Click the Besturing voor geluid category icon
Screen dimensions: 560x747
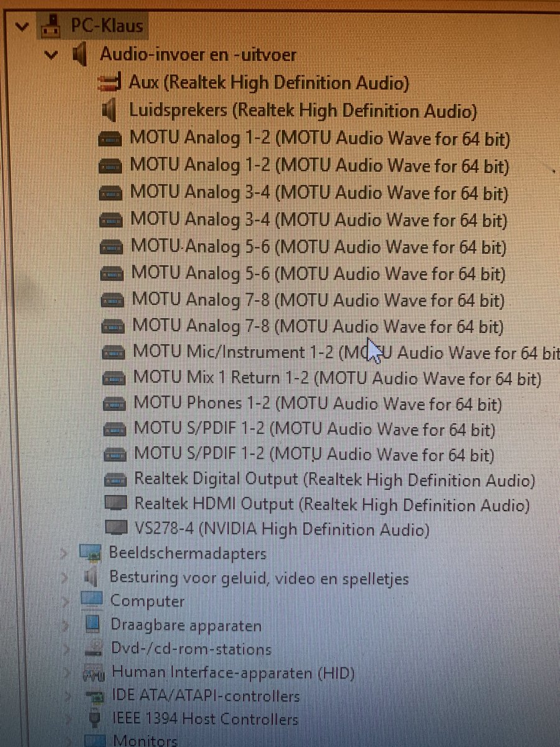point(91,578)
